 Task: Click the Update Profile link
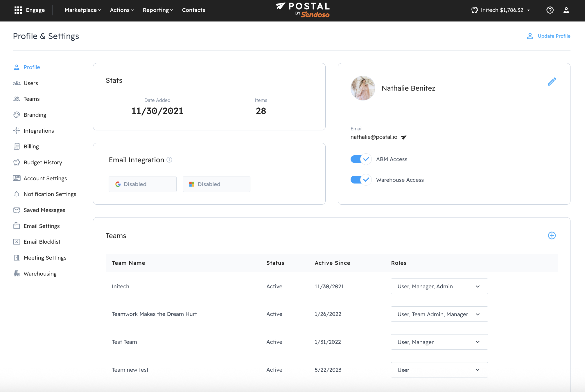click(548, 36)
